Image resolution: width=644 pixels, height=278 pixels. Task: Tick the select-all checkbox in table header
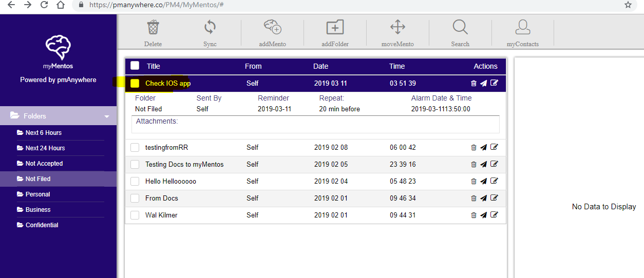click(135, 66)
